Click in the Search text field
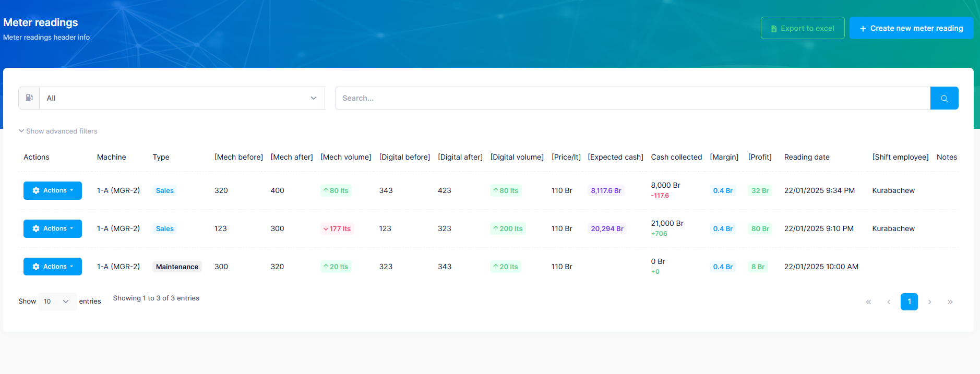 [632, 98]
